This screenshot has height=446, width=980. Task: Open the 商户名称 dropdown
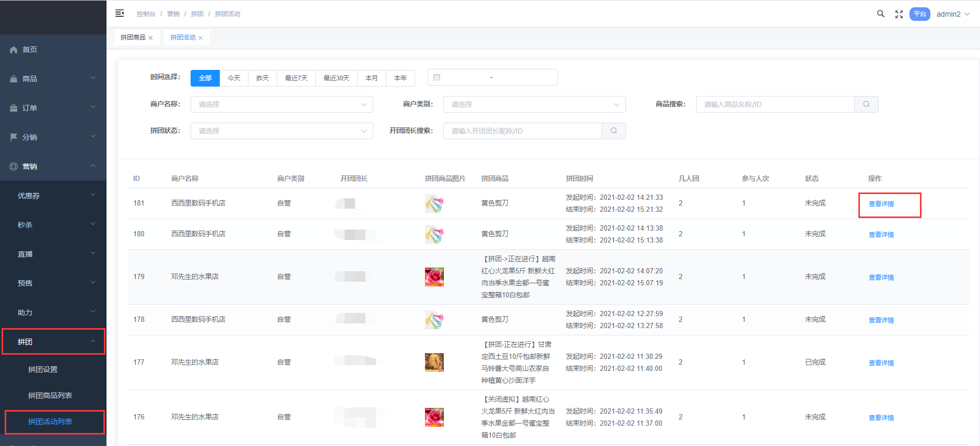click(x=281, y=104)
